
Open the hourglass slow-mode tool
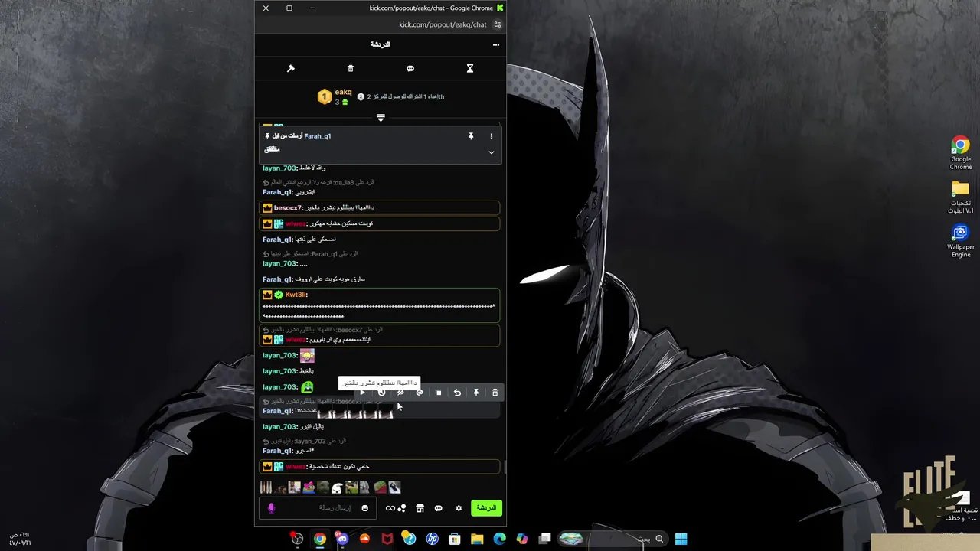coord(470,69)
